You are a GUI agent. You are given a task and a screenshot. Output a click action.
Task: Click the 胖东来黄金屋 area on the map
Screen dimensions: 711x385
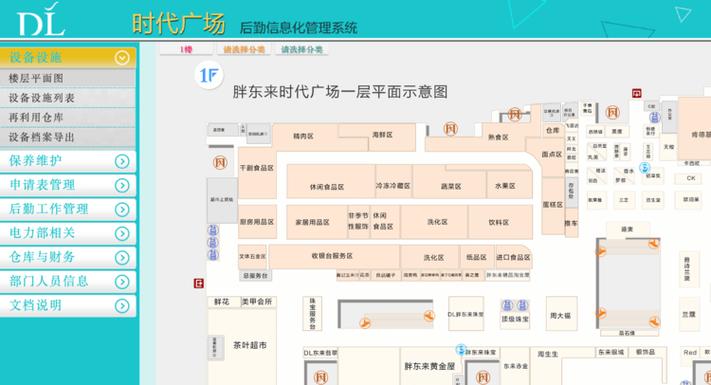tap(429, 366)
